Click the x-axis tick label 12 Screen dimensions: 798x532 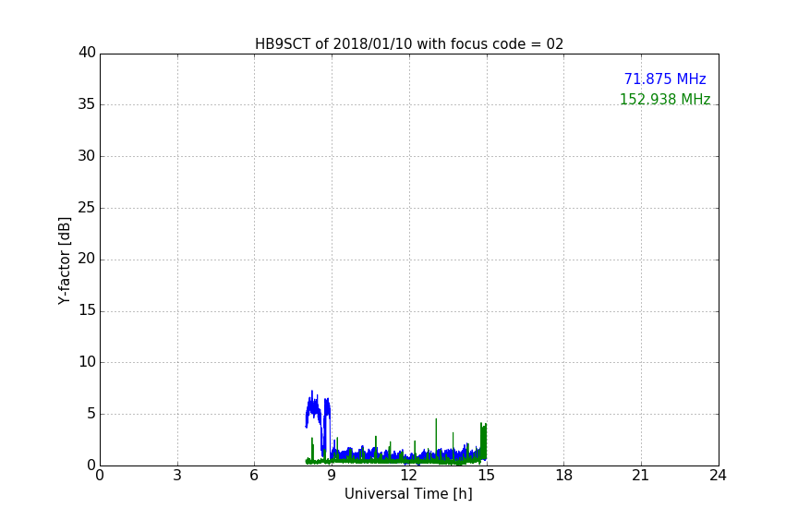point(408,476)
